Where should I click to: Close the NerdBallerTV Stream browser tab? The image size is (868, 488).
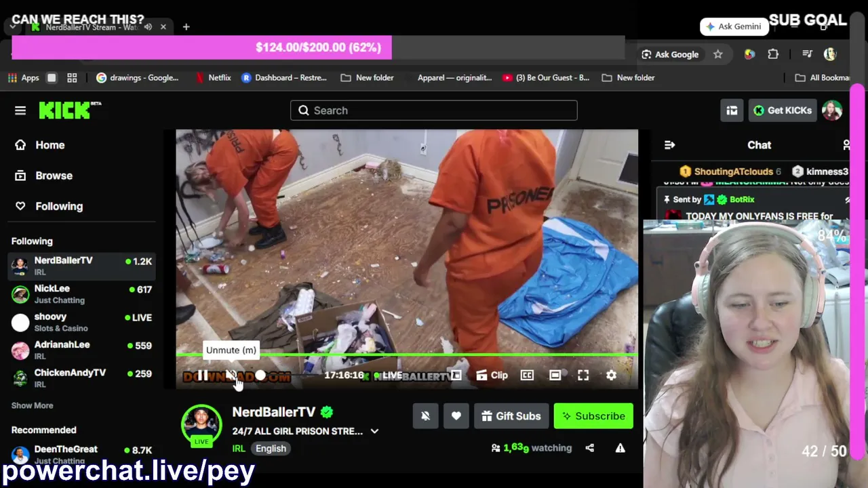(163, 27)
